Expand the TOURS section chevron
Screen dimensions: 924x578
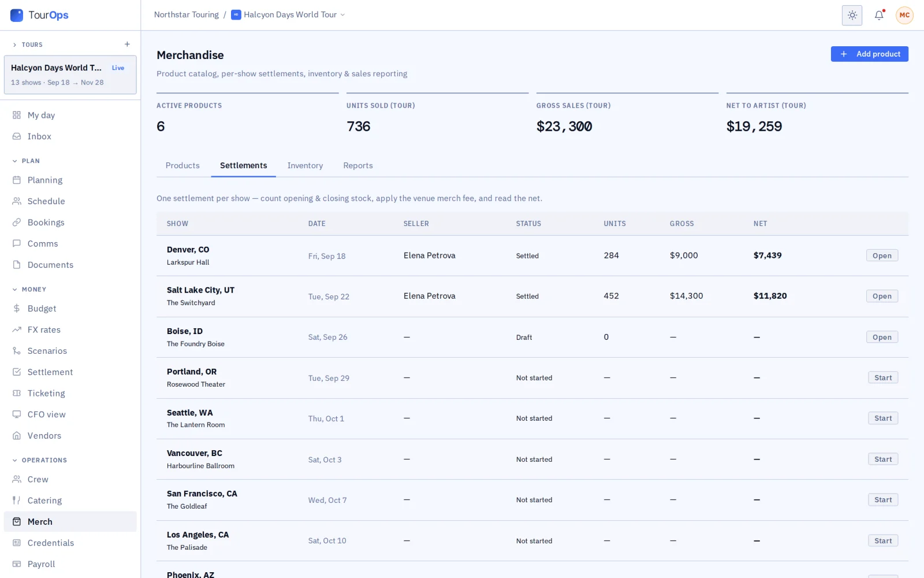point(14,45)
